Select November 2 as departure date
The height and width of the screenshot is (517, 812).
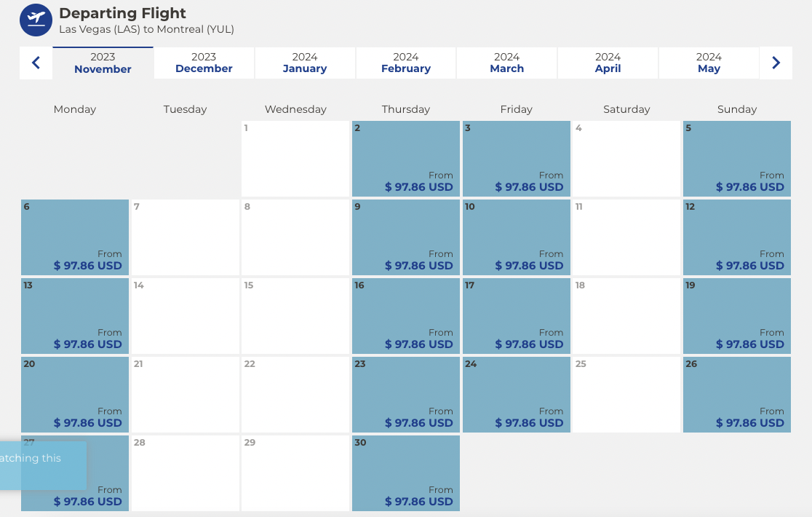pos(405,159)
